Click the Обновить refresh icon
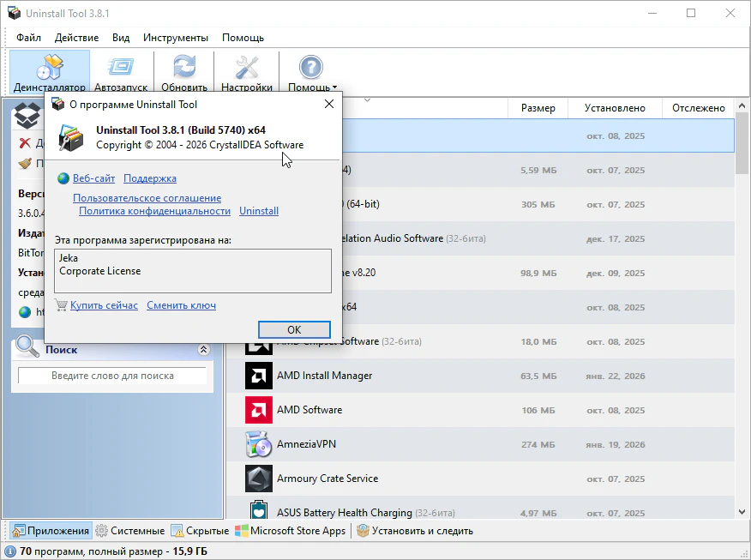The image size is (751, 560). [184, 67]
